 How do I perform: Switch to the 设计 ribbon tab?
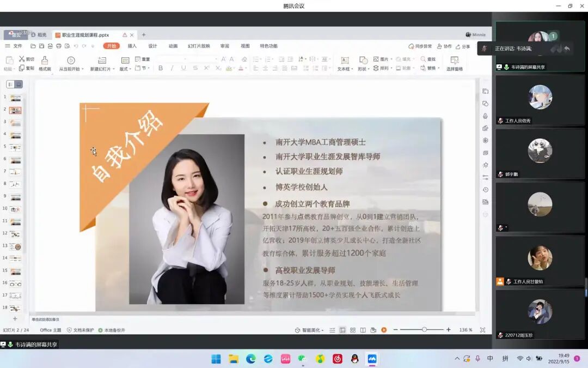pyautogui.click(x=152, y=46)
